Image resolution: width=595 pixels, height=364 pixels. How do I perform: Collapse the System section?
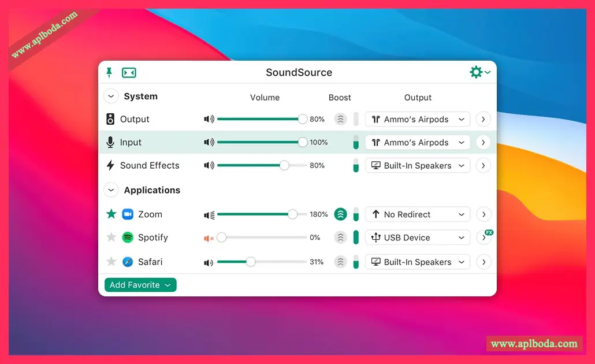point(110,96)
